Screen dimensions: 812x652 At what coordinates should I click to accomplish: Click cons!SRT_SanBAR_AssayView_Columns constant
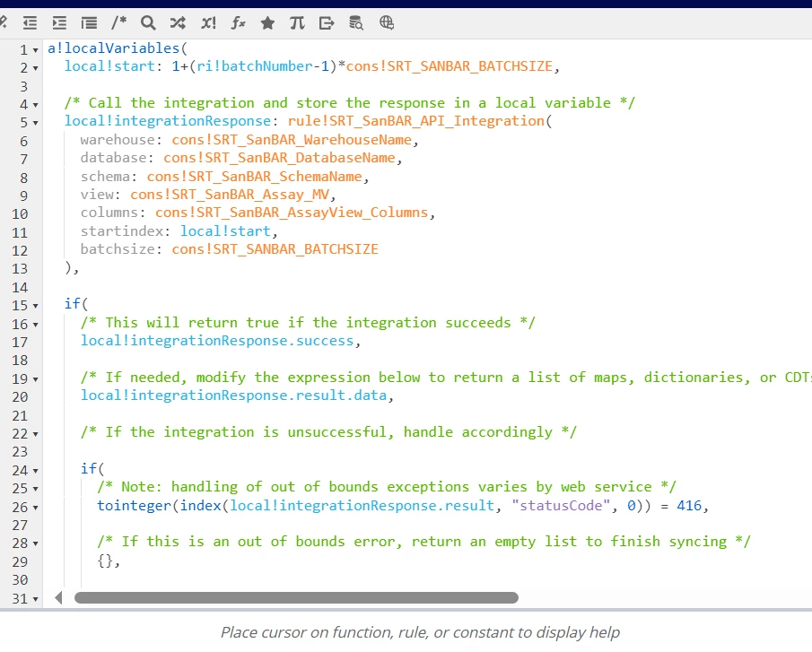coord(292,213)
